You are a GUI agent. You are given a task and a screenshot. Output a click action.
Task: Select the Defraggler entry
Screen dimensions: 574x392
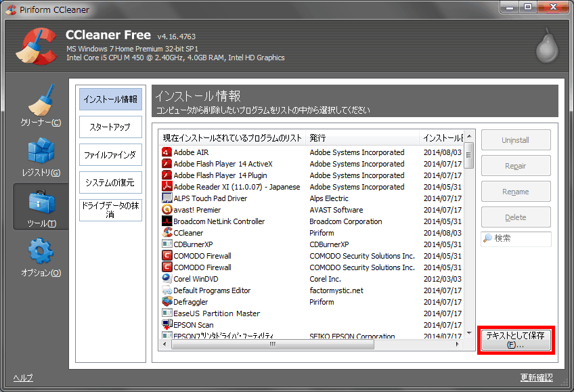[191, 301]
